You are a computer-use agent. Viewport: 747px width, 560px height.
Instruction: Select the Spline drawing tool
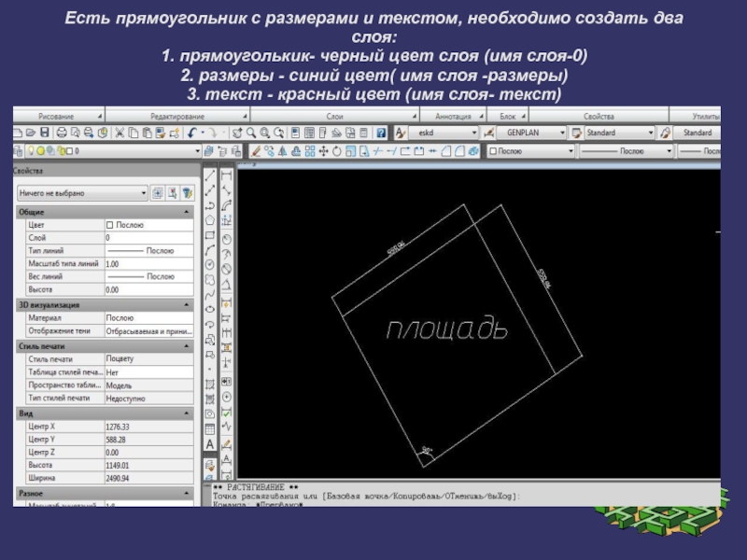tap(209, 295)
